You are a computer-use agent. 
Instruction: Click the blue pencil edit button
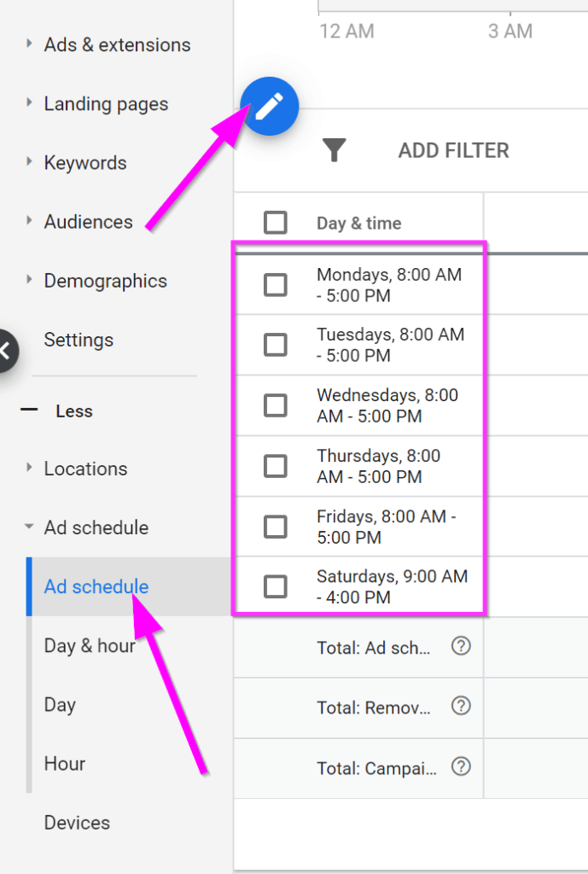pos(269,107)
